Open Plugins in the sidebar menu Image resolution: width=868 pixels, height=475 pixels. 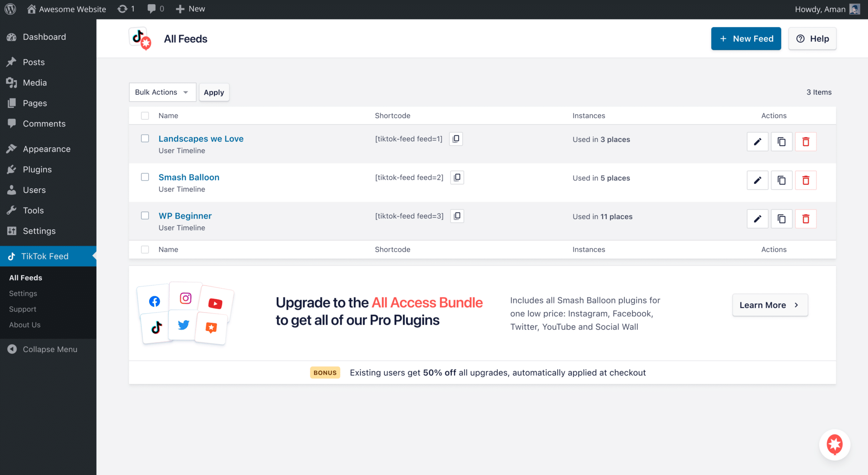coord(37,169)
